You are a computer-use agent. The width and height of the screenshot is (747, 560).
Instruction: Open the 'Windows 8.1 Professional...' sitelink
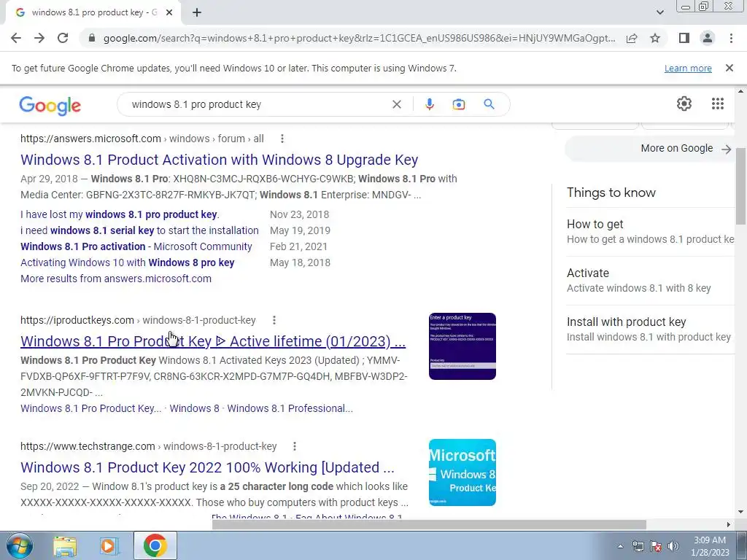pyautogui.click(x=290, y=408)
